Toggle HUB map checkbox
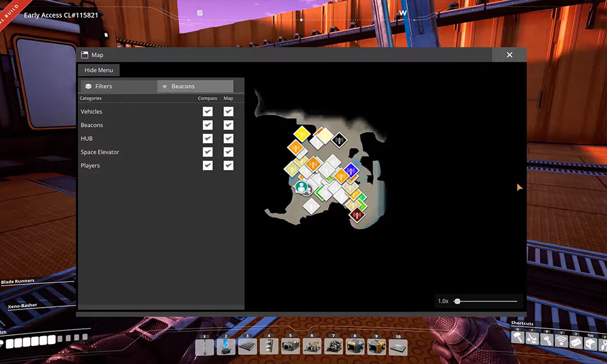This screenshot has height=364, width=607. coord(228,138)
